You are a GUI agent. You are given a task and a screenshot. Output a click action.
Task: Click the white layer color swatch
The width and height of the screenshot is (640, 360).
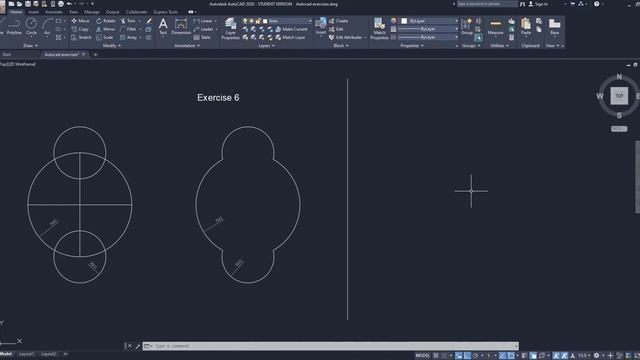pos(265,21)
